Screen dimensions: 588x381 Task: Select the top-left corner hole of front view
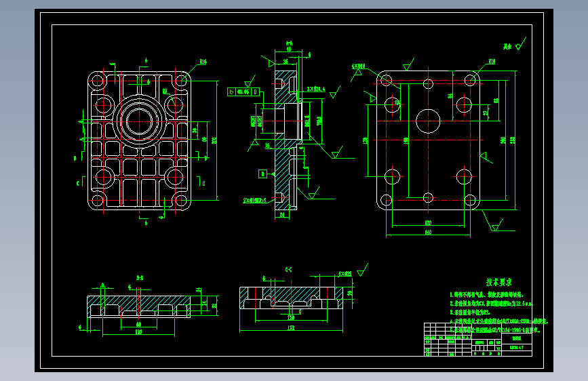point(98,81)
